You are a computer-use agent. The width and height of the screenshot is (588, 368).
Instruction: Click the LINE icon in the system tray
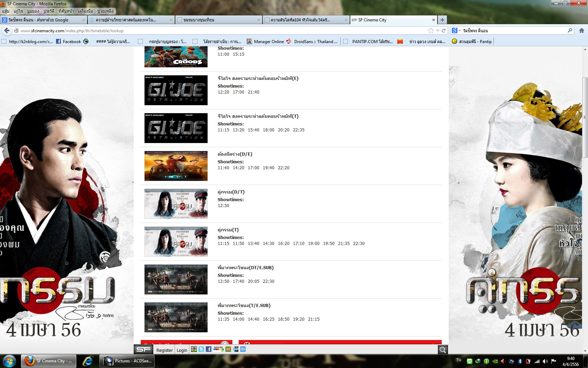(469, 361)
